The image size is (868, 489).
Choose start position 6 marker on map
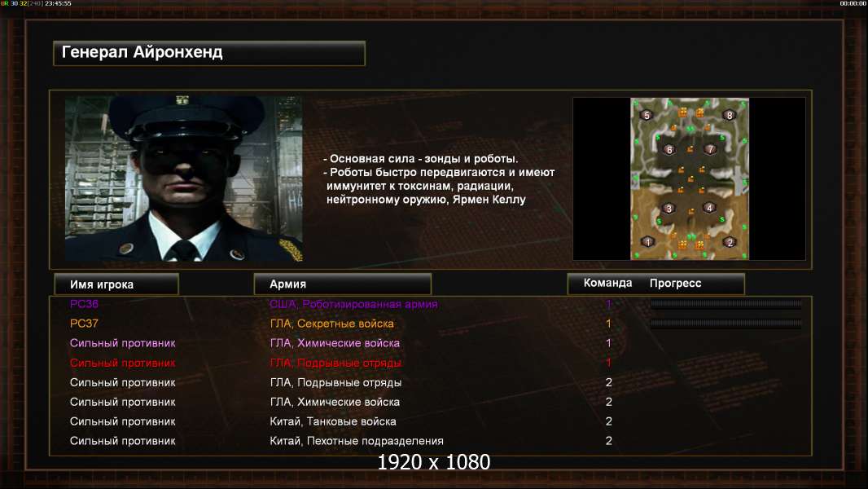click(669, 150)
